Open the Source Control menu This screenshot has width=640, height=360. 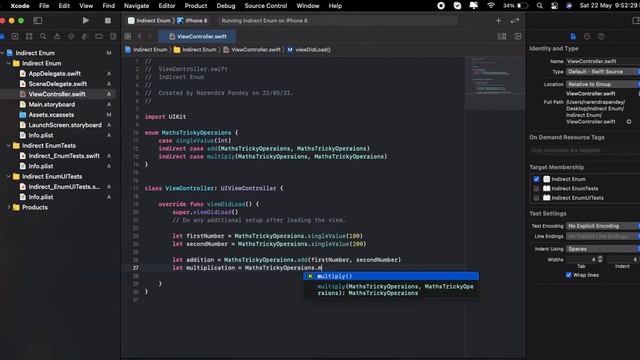pos(266,6)
